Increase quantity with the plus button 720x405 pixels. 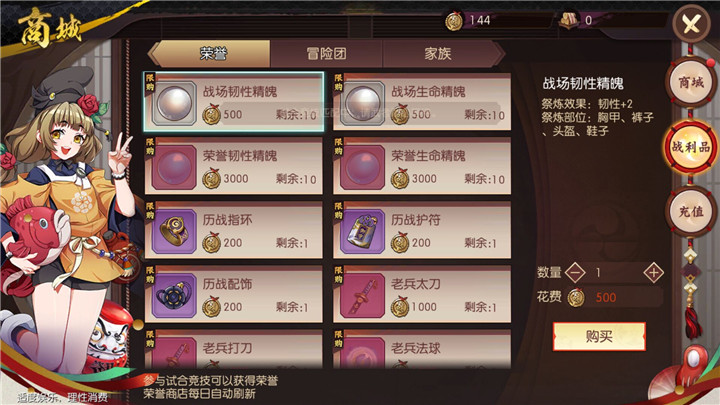[x=653, y=273]
